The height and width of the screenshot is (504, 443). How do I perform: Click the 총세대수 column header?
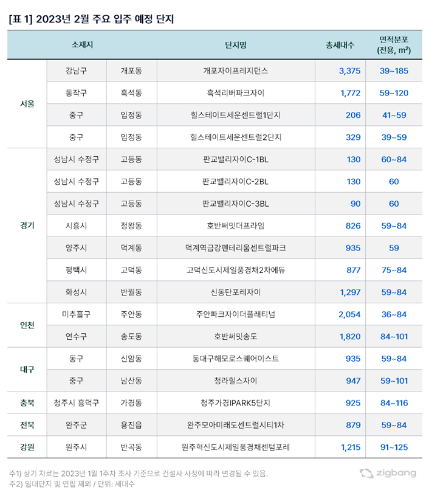pyautogui.click(x=340, y=45)
